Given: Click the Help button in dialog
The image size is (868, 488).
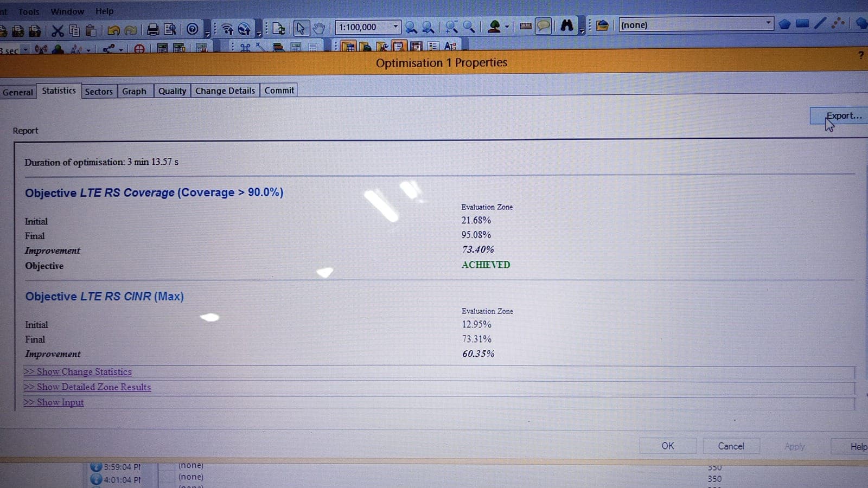Looking at the screenshot, I should (851, 446).
